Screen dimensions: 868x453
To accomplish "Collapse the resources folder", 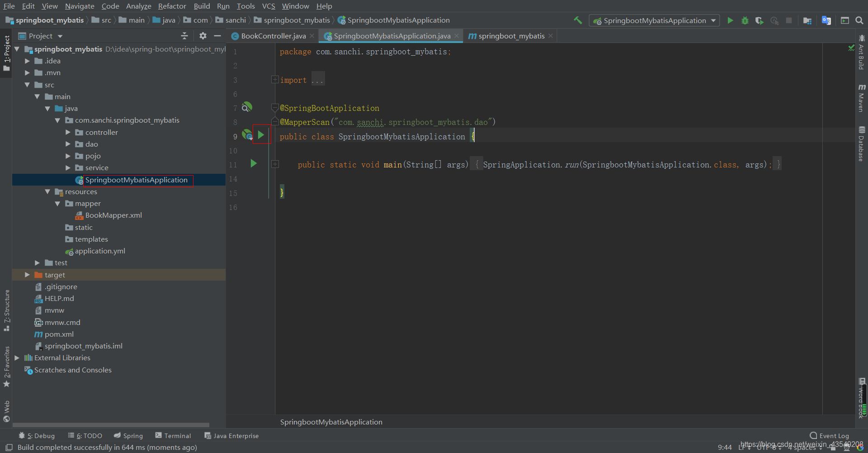I will tap(47, 192).
